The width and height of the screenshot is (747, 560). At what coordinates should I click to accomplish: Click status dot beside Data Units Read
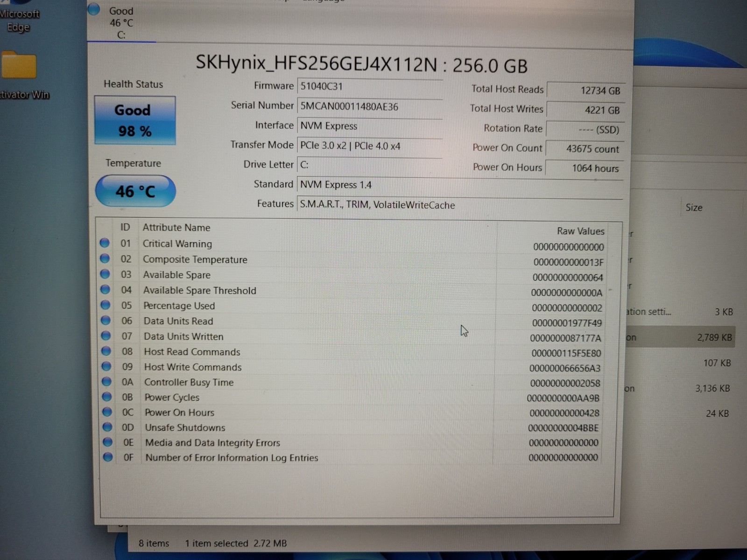pyautogui.click(x=106, y=320)
